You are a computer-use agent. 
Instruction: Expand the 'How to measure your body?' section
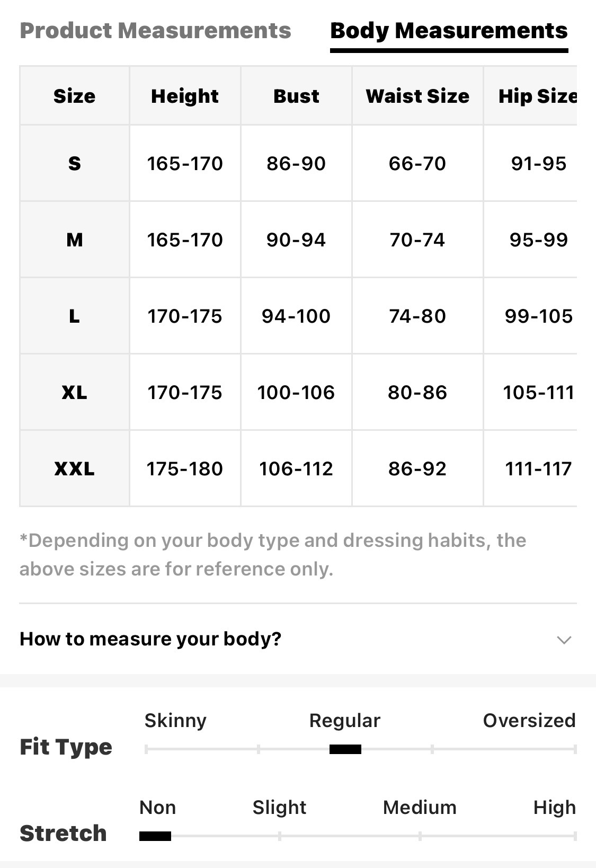150,639
